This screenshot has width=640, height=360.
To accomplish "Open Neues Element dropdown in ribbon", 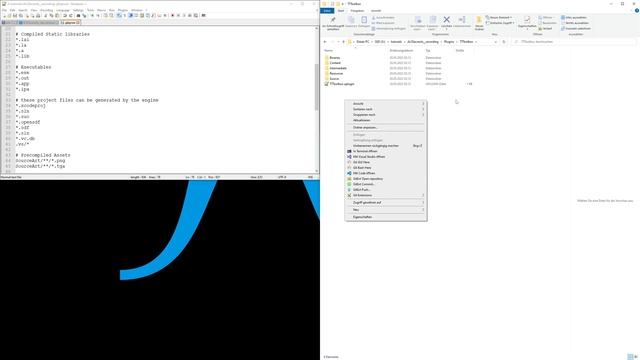I will coord(499,18).
